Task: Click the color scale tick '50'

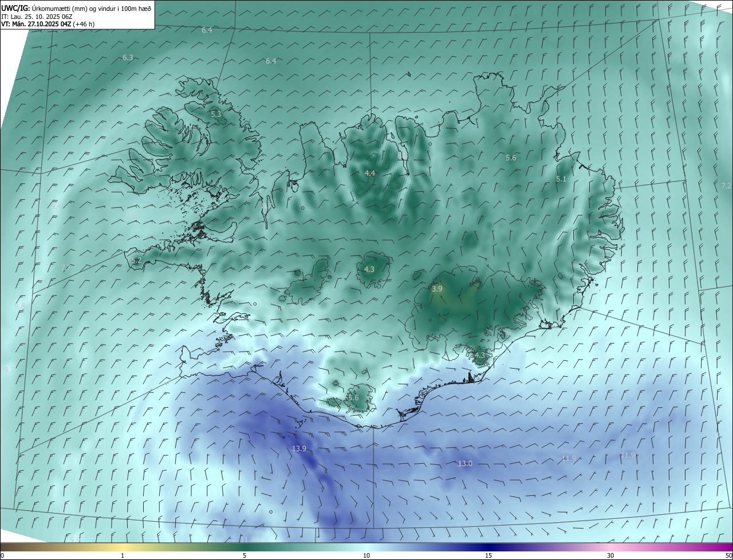Action: click(x=728, y=555)
